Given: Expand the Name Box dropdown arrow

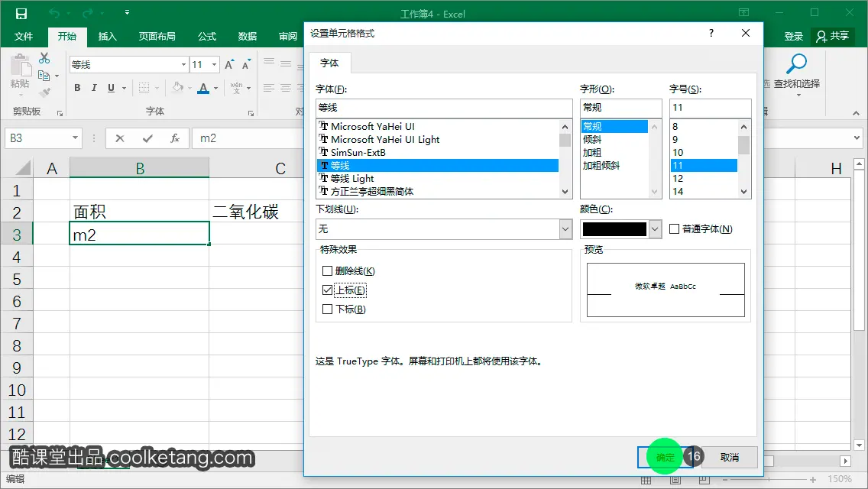Looking at the screenshot, I should pos(75,138).
